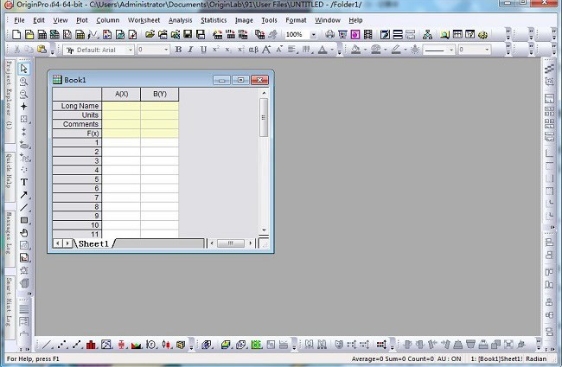Open the 100% zoom dropdown

313,35
